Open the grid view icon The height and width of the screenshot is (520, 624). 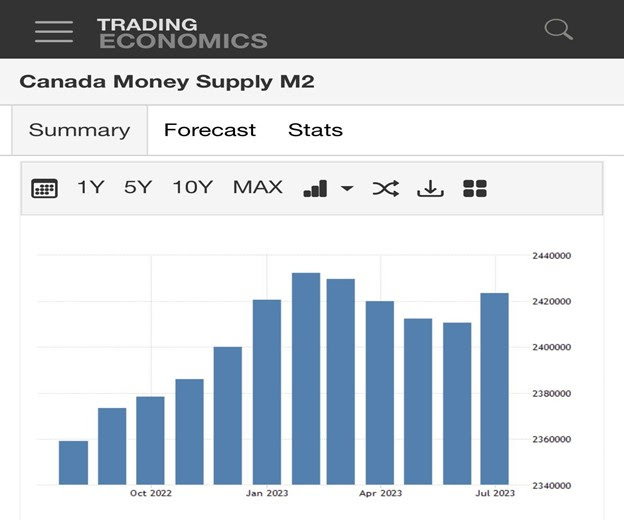[475, 188]
